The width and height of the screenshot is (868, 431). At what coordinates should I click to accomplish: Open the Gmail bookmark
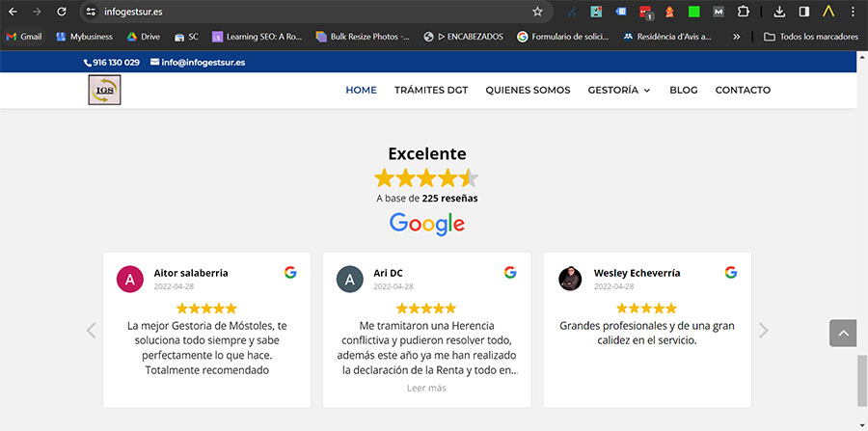24,37
